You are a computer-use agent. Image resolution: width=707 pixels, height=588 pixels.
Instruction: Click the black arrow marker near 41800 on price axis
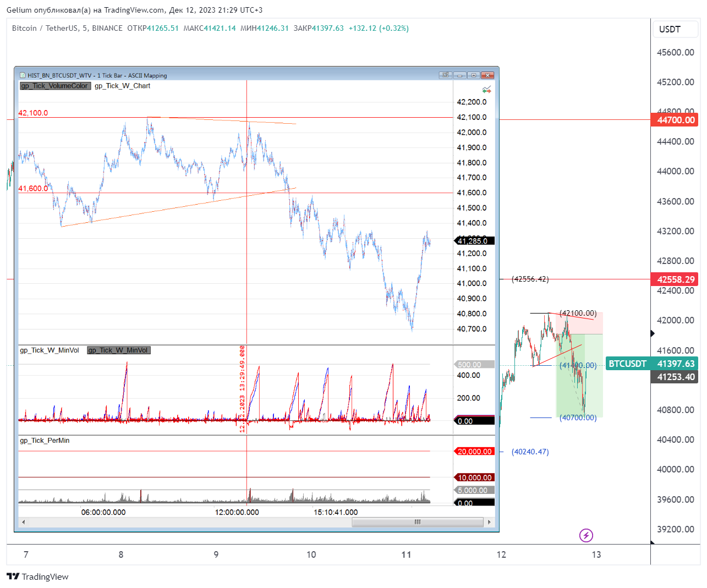pyautogui.click(x=653, y=333)
